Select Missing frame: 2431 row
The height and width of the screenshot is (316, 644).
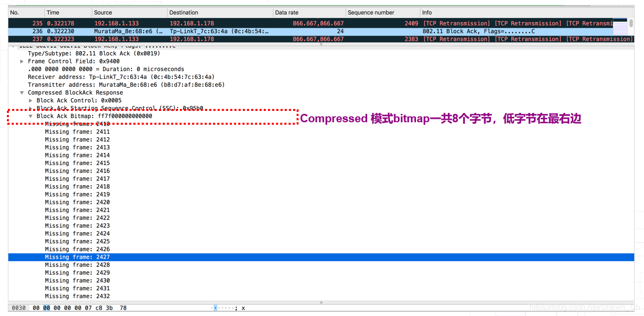click(x=321, y=288)
